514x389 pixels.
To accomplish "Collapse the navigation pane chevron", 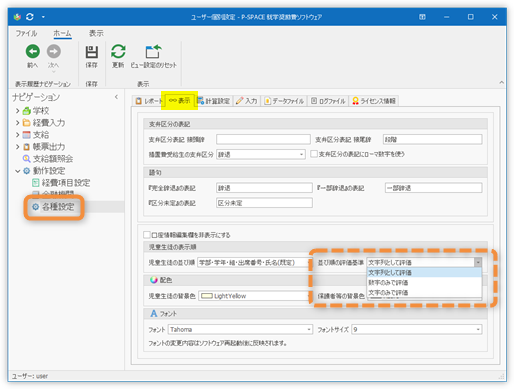I will tap(116, 97).
